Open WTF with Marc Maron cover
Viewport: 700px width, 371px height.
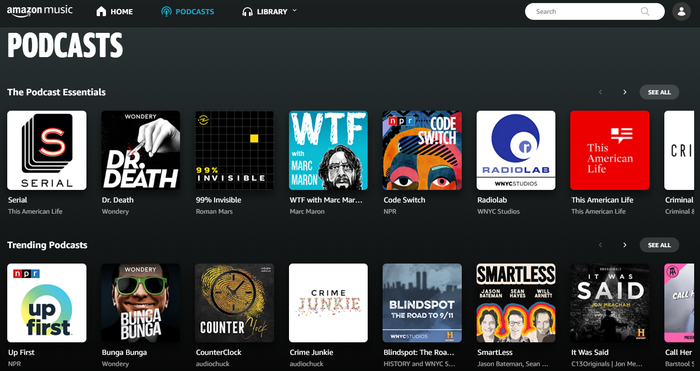328,150
